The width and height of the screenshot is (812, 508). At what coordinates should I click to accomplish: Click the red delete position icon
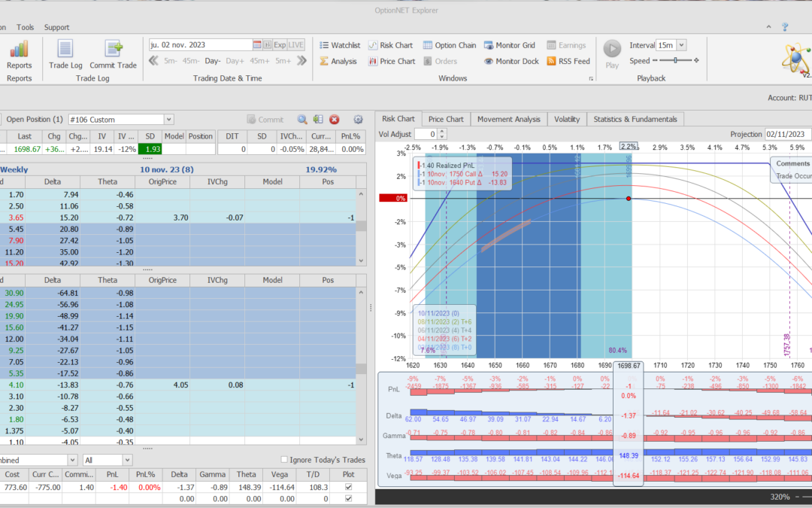335,119
